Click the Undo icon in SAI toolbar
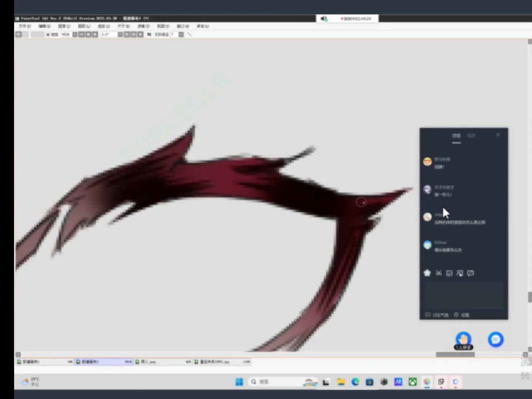Image resolution: width=532 pixels, height=399 pixels. pos(18,34)
